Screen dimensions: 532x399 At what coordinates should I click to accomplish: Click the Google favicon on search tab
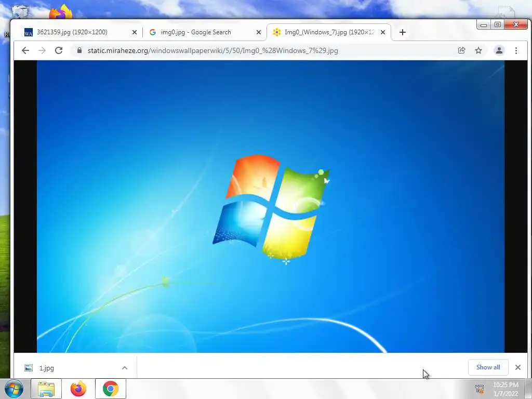coord(153,32)
